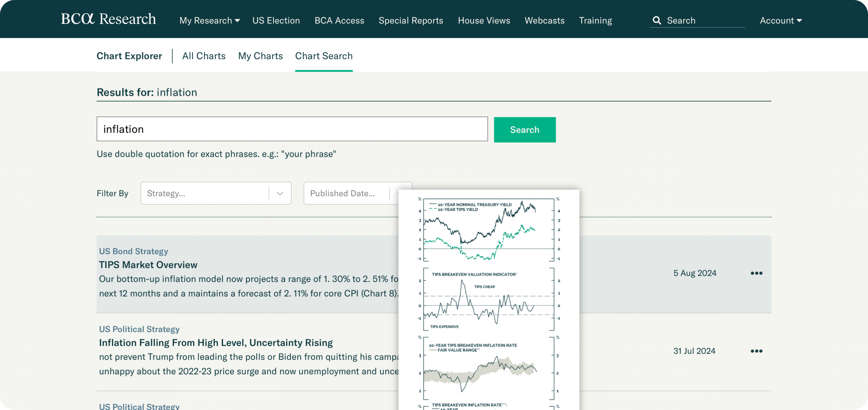The height and width of the screenshot is (410, 868).
Task: Switch to the My Charts tab
Action: [x=260, y=56]
